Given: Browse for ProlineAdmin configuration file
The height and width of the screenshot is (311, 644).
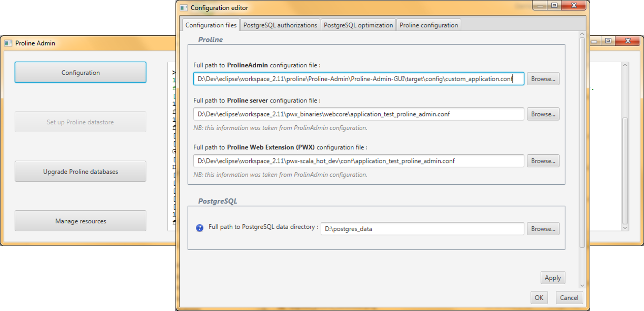Looking at the screenshot, I should pos(543,79).
